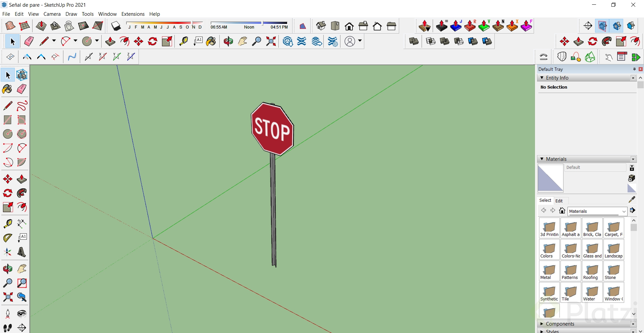The height and width of the screenshot is (333, 644).
Task: Open the Circle shapes dropdown arrow
Action: pyautogui.click(x=97, y=41)
